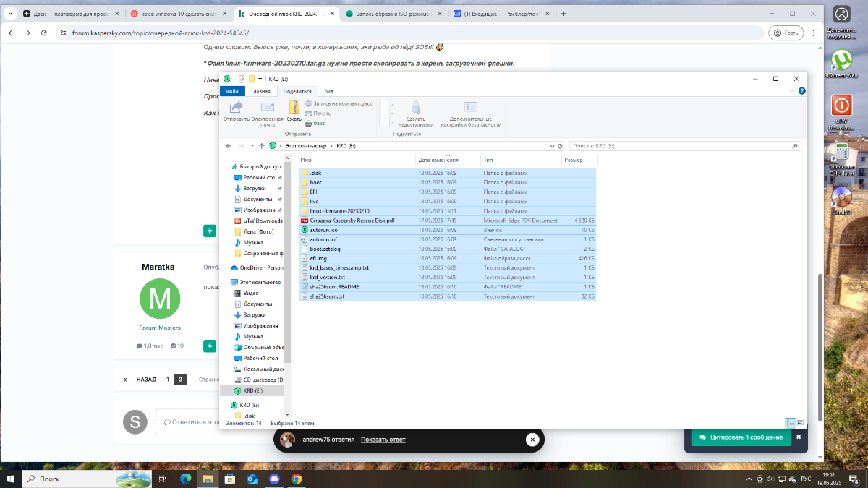The height and width of the screenshot is (488, 868).
Task: Click the Сжать (Zip) ribbon icon
Action: (x=294, y=109)
